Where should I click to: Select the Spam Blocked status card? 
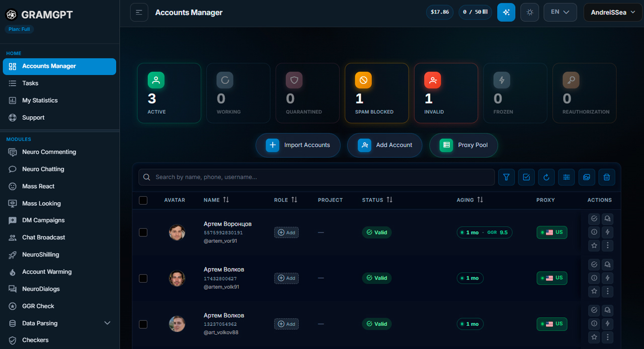pos(377,93)
